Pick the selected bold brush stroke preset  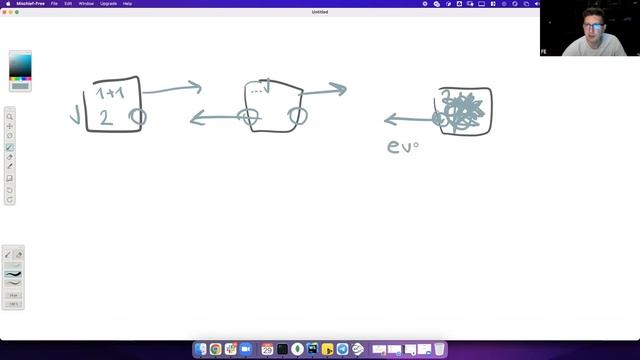tap(13, 274)
